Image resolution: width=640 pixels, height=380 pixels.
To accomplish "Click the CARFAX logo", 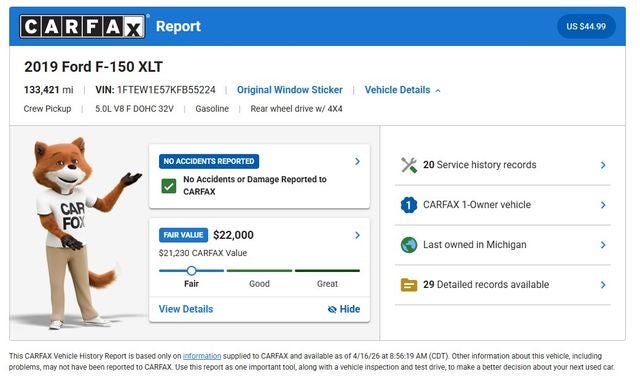I will [82, 27].
